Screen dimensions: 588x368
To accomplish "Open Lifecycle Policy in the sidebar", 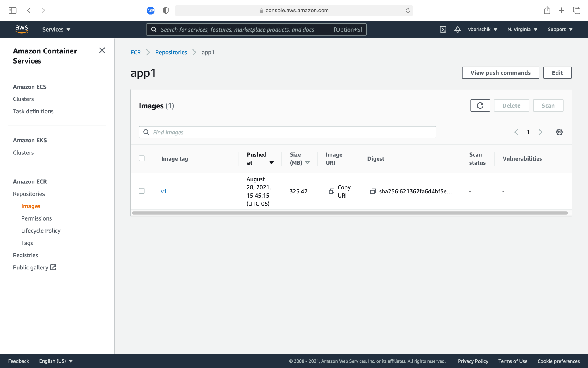I will 41,231.
